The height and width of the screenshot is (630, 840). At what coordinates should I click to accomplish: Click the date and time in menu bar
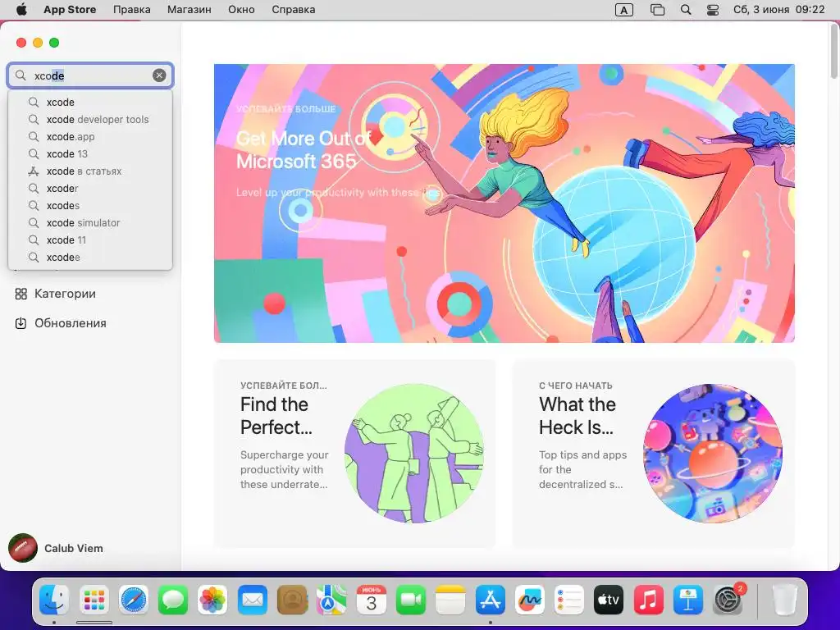click(779, 10)
